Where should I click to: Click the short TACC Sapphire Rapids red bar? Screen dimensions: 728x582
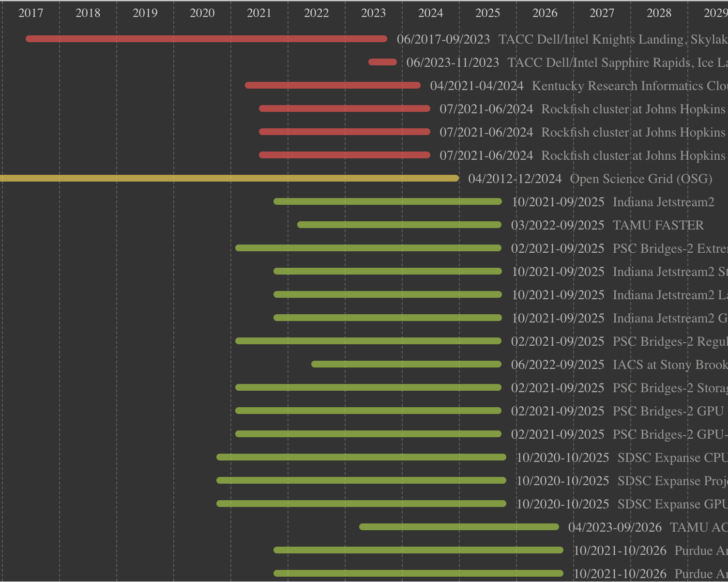pos(381,61)
